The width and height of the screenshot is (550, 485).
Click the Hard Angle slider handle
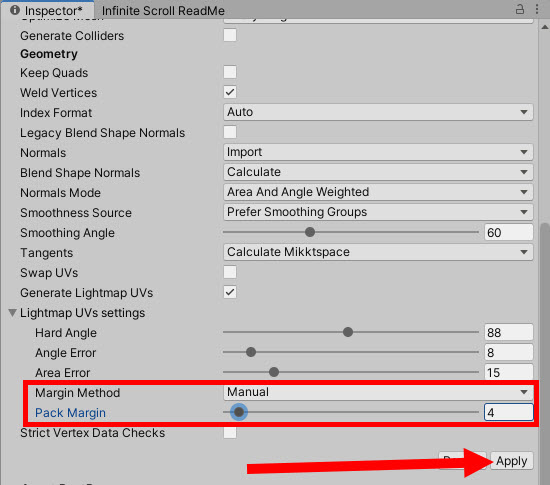[348, 332]
